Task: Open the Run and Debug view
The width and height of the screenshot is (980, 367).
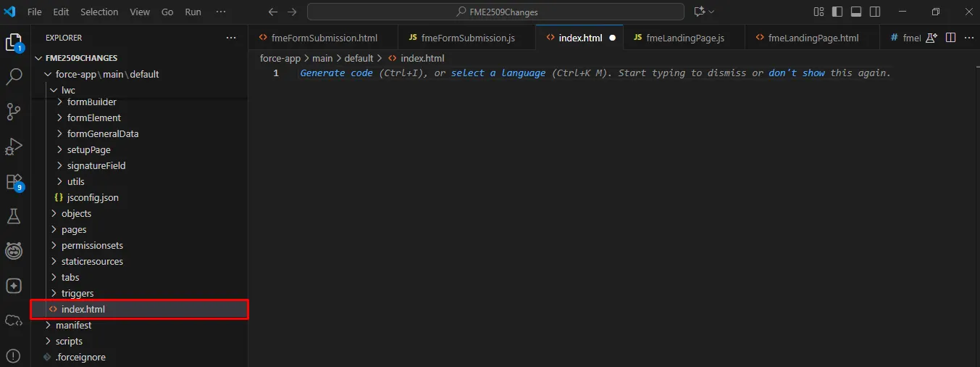Action: pyautogui.click(x=14, y=147)
